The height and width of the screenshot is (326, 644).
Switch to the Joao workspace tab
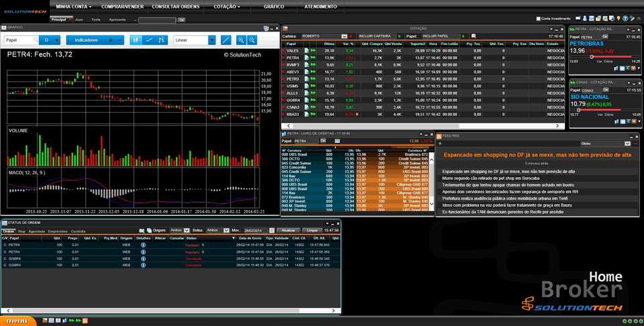click(79, 19)
